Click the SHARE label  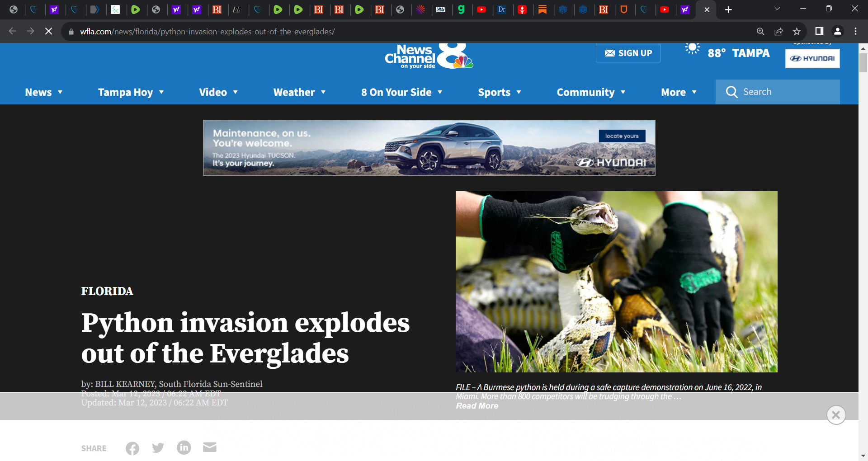[x=94, y=448]
